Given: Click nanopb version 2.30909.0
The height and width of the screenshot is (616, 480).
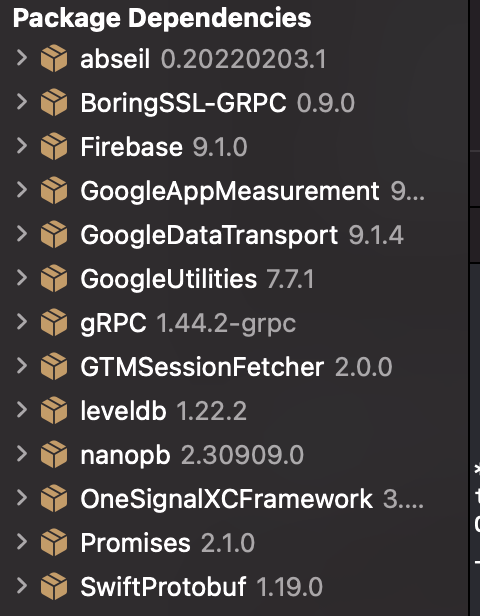Looking at the screenshot, I should pos(242,455).
